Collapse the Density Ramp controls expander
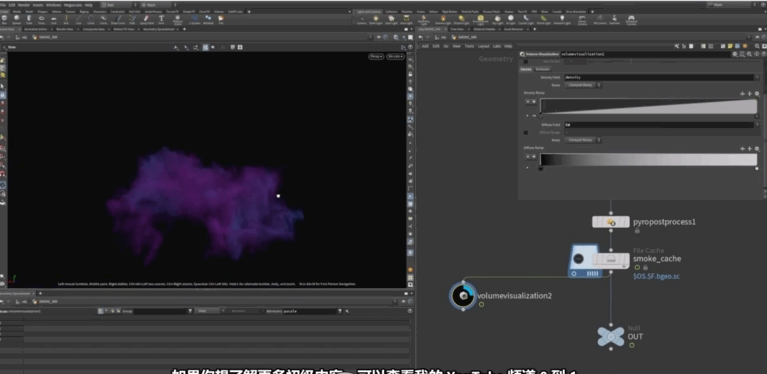This screenshot has width=767, height=374. point(527,116)
